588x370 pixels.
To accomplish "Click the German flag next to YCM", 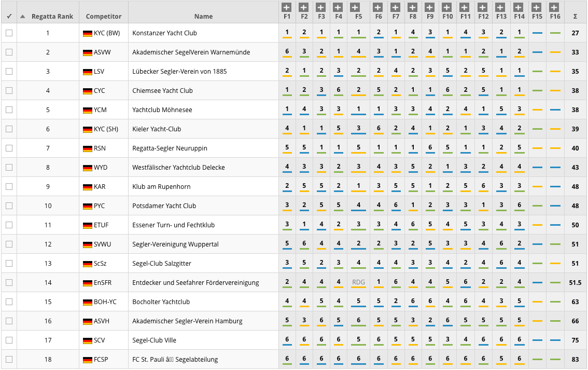I will (88, 111).
